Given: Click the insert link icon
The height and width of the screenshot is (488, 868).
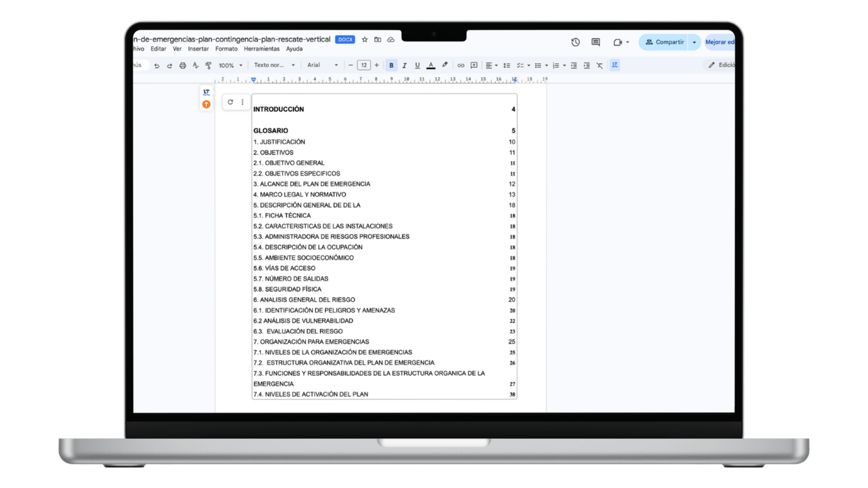Looking at the screenshot, I should click(460, 66).
